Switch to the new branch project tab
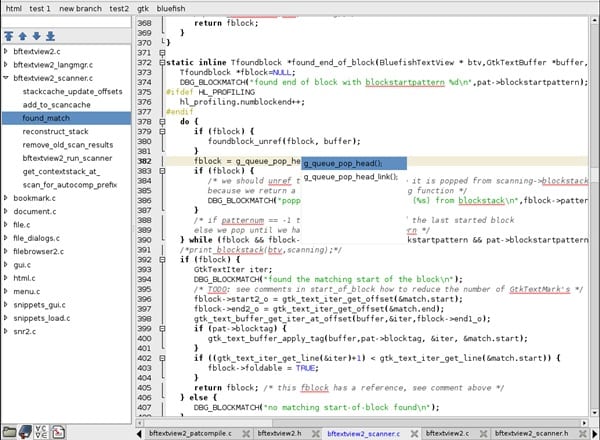The image size is (600, 440). (x=80, y=8)
